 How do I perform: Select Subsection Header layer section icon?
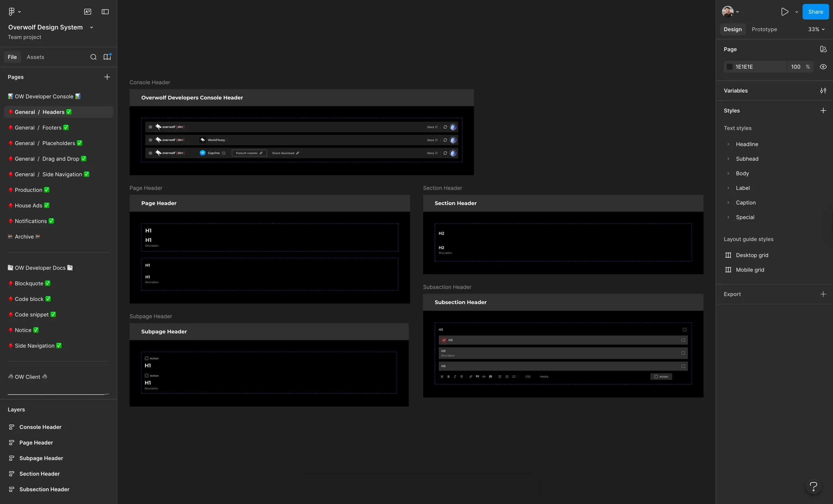pos(11,489)
